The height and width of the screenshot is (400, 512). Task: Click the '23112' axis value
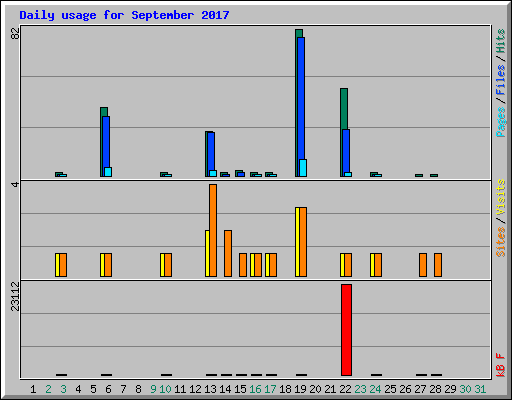(x=15, y=297)
